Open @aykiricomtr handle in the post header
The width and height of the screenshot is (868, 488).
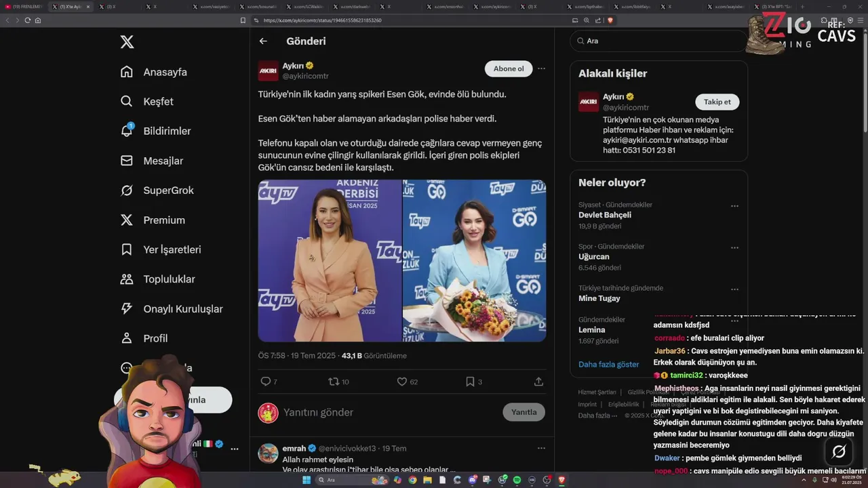pos(305,77)
